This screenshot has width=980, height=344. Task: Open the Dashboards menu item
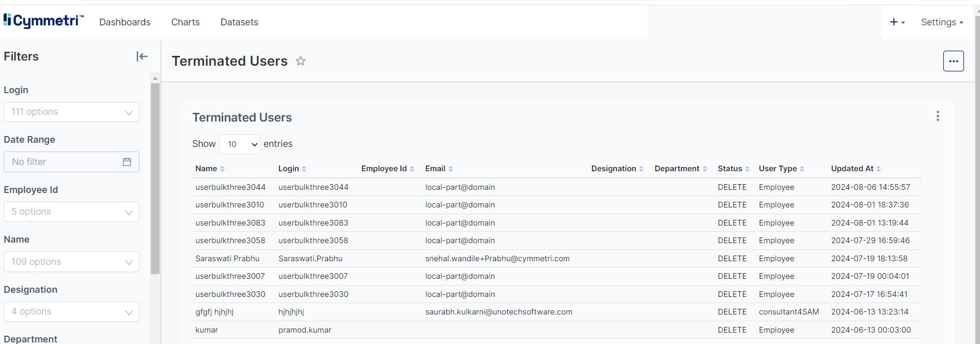click(125, 22)
